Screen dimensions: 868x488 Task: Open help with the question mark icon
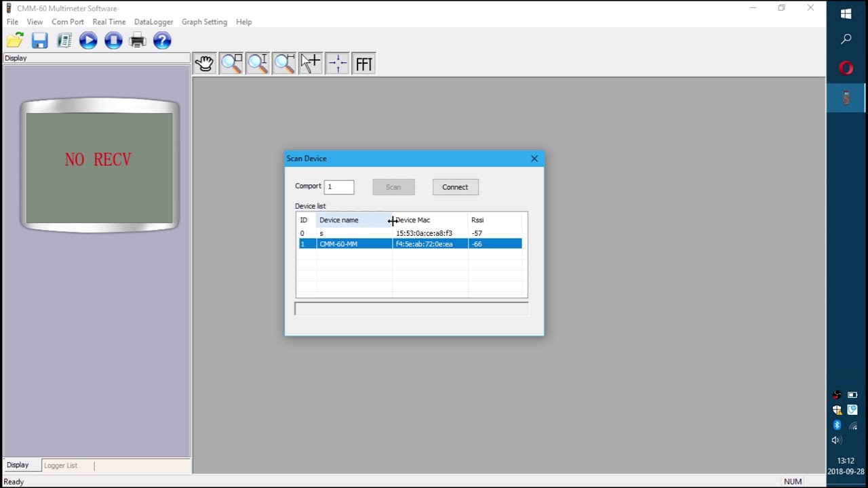click(x=162, y=41)
